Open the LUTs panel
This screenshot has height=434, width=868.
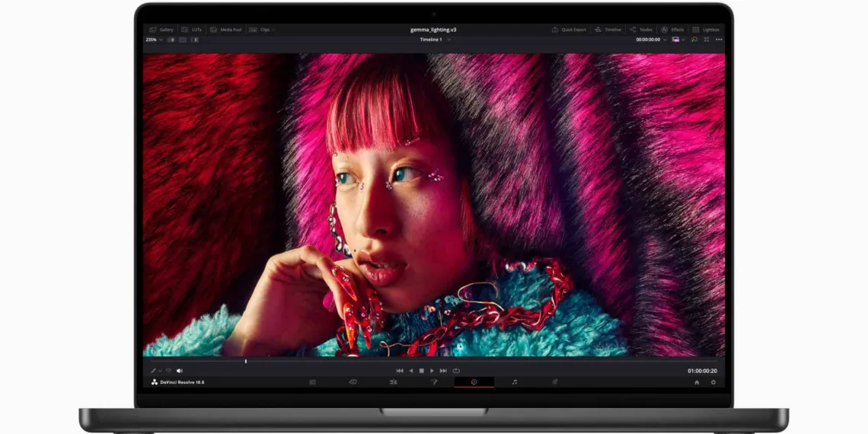tap(192, 30)
